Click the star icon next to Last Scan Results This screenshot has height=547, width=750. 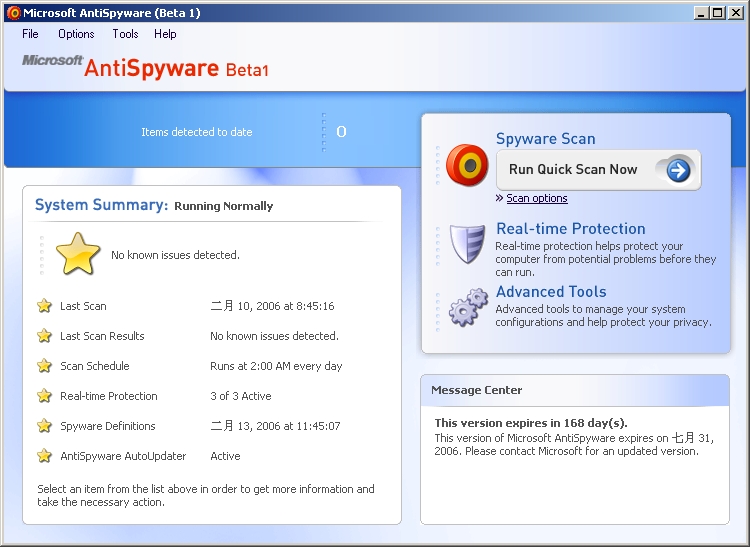point(44,336)
